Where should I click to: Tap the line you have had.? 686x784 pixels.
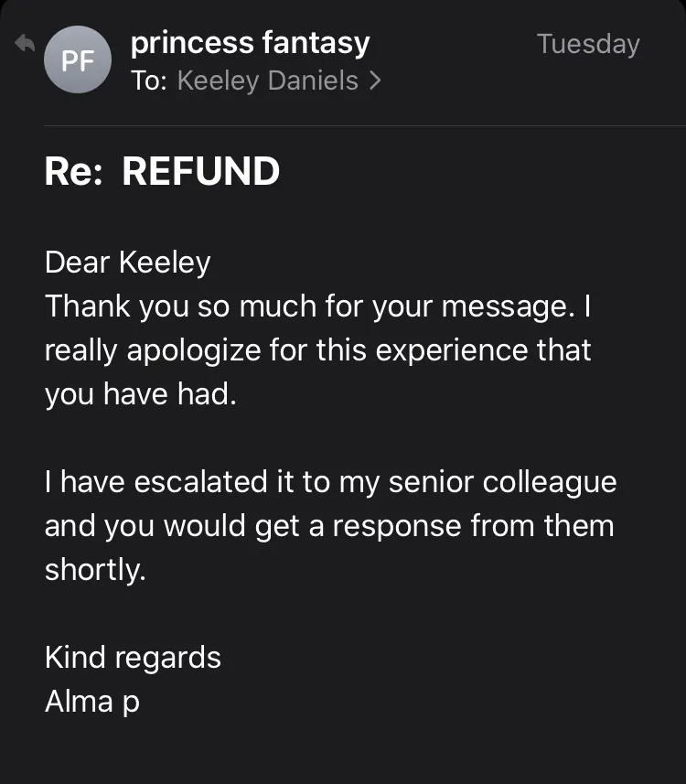[141, 394]
